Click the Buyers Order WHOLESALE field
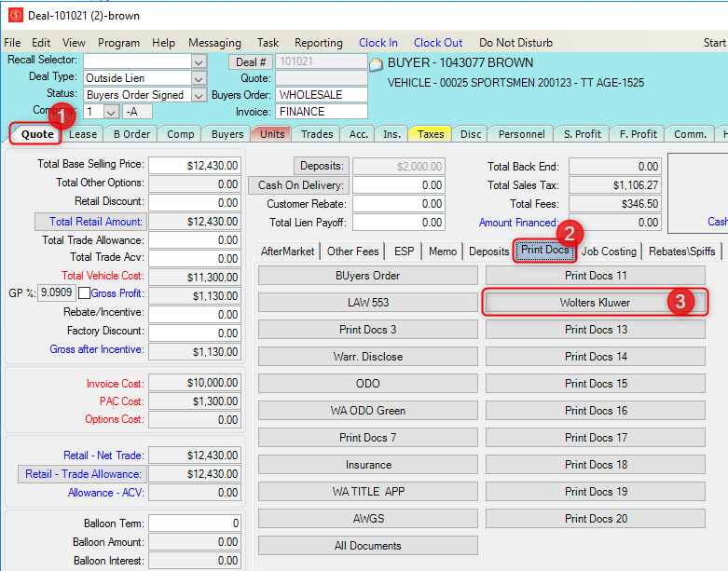728x571 pixels. (322, 95)
